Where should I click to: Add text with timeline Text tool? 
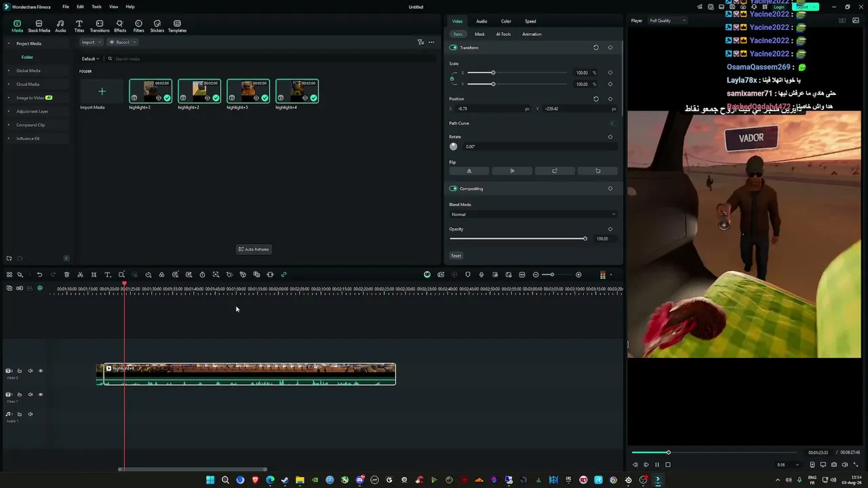pyautogui.click(x=107, y=274)
